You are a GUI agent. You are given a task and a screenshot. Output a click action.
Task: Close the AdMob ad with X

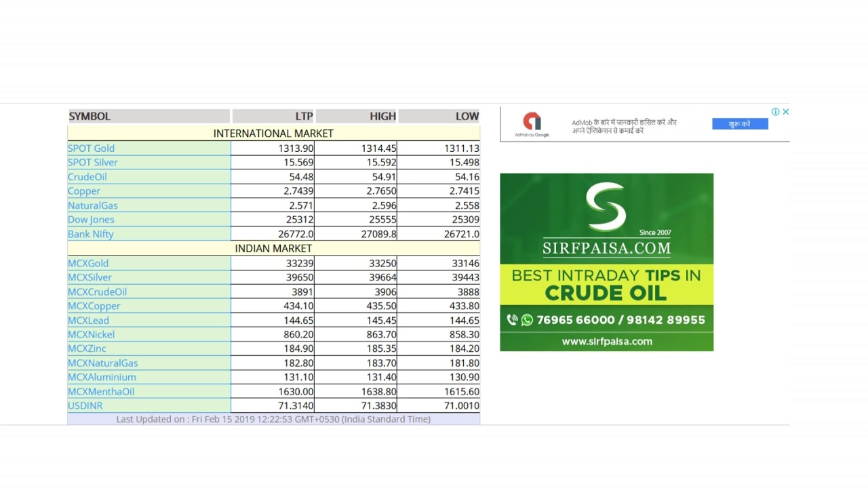coord(786,112)
